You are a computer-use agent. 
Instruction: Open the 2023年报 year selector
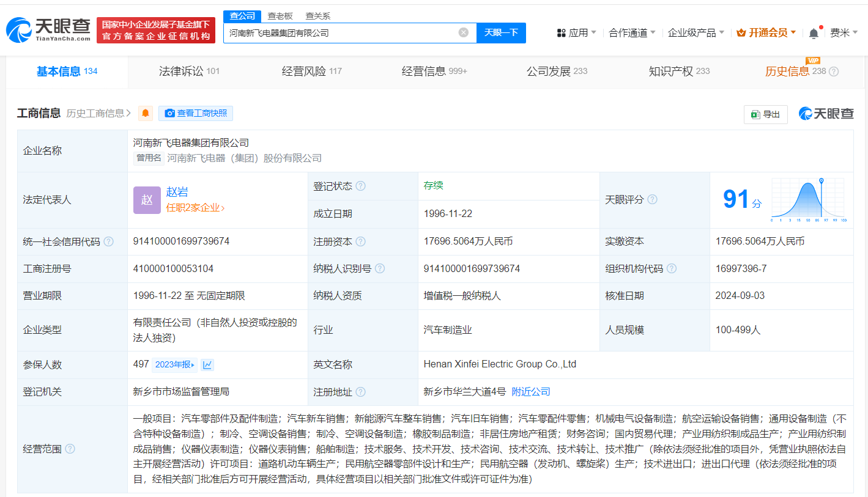176,364
